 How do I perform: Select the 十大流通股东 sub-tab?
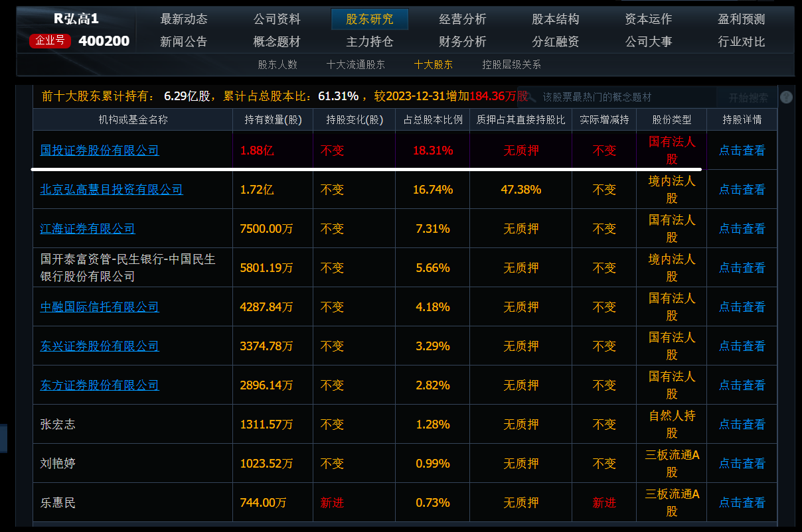pos(356,65)
